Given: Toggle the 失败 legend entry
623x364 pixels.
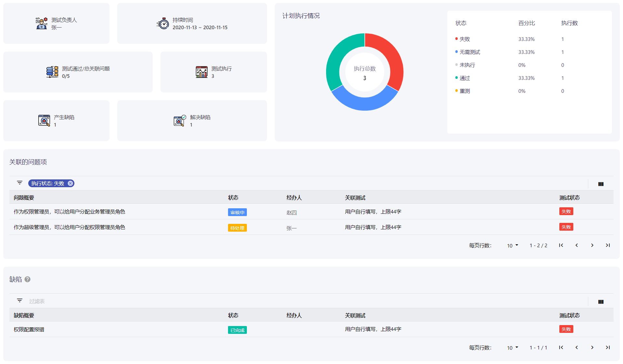Looking at the screenshot, I should 463,39.
